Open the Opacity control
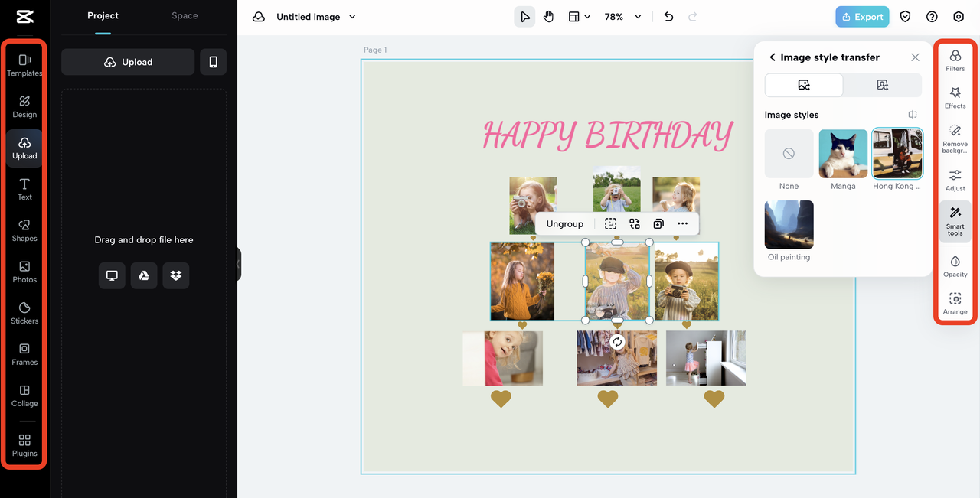Screen dimensions: 980x498 (x=955, y=266)
